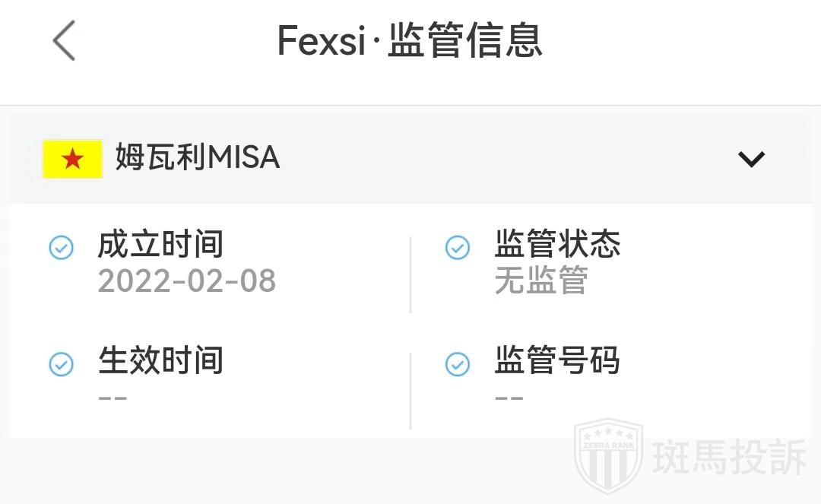Toggle check circle next to 生效时间
The width and height of the screenshot is (821, 504).
[x=61, y=364]
